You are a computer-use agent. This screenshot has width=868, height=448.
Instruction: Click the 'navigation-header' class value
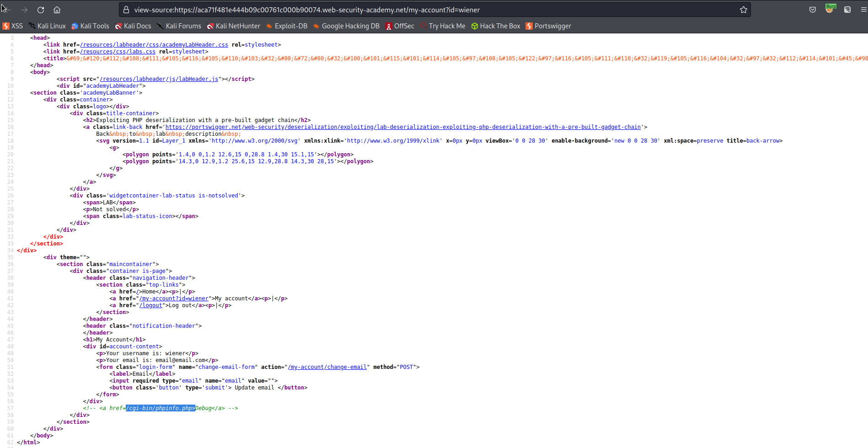pyautogui.click(x=161, y=278)
